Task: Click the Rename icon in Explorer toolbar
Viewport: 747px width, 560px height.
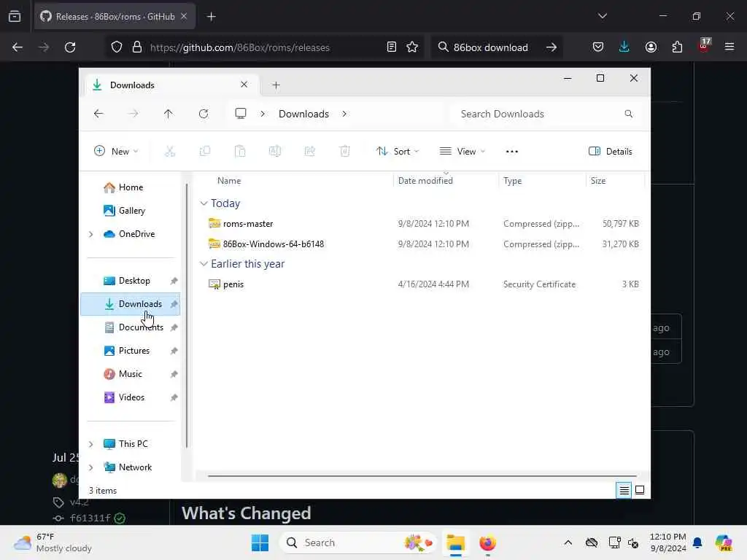Action: [x=275, y=152]
